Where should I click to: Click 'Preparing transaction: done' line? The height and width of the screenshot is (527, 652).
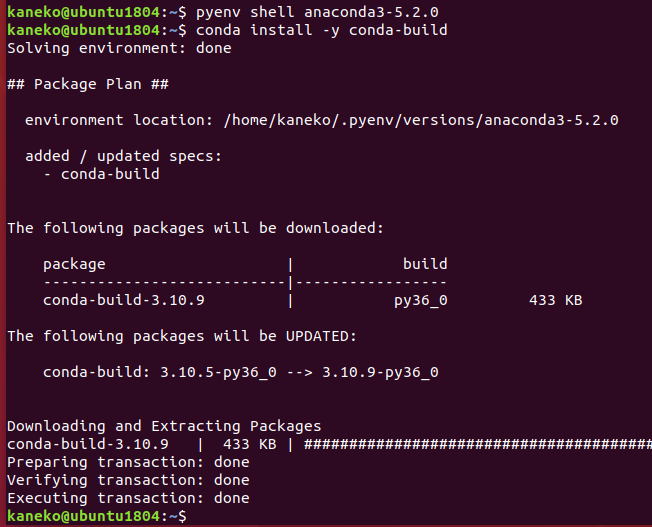pos(128,462)
